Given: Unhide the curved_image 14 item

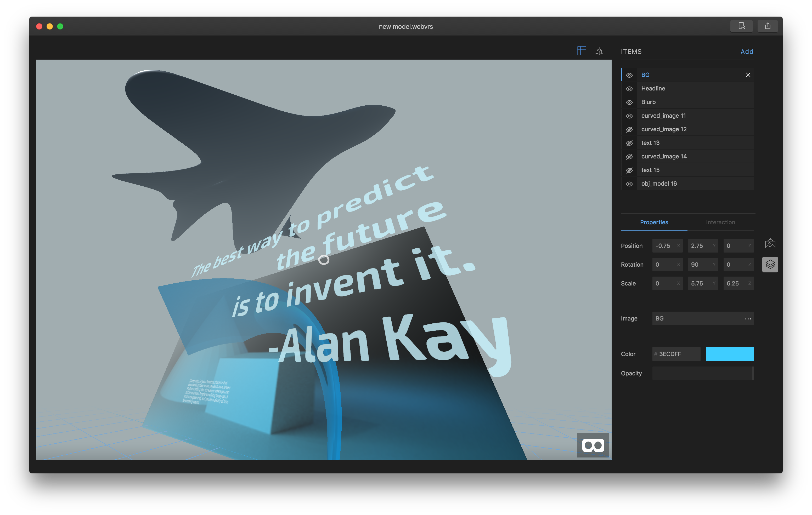Looking at the screenshot, I should pyautogui.click(x=629, y=156).
